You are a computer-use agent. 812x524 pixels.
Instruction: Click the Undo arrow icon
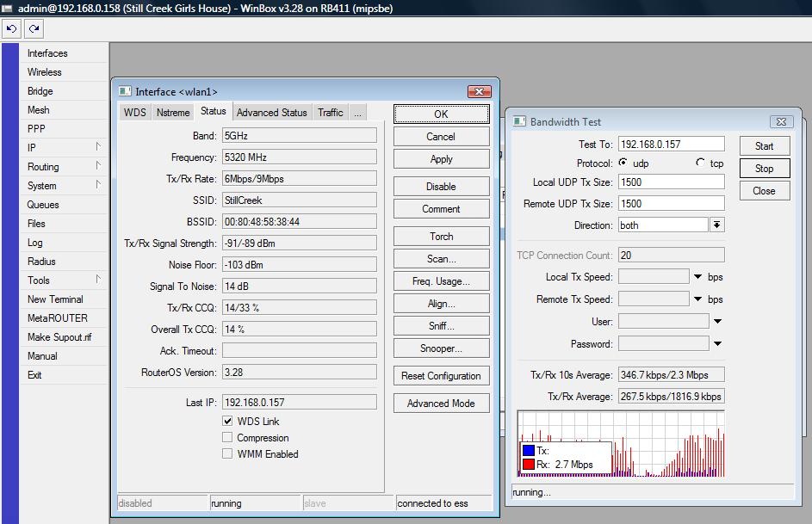pos(11,28)
